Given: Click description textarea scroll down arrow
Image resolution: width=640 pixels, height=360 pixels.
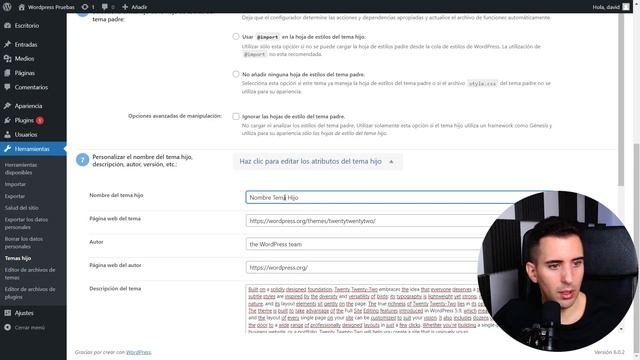Looking at the screenshot, I should [x=621, y=329].
